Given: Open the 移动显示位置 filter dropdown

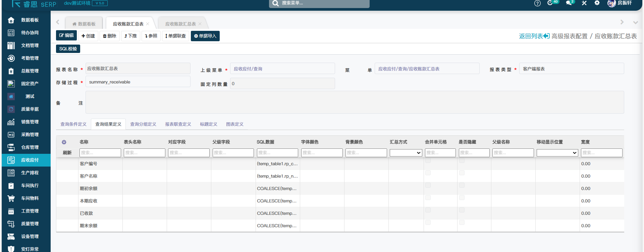Looking at the screenshot, I should pyautogui.click(x=557, y=153).
